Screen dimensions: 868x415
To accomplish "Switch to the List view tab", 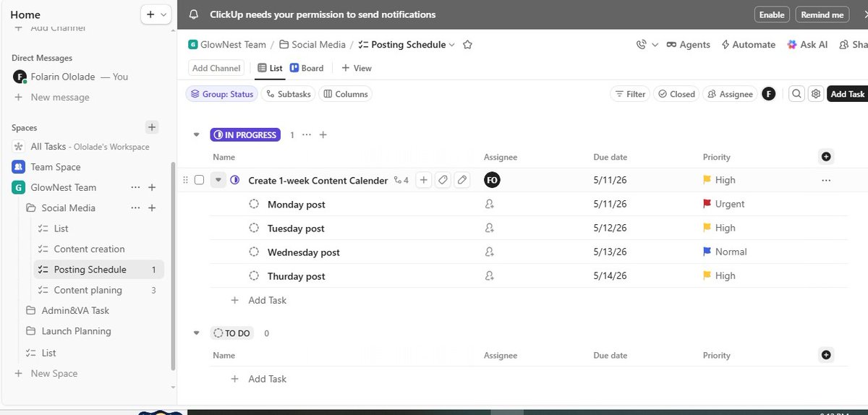I will (x=270, y=68).
